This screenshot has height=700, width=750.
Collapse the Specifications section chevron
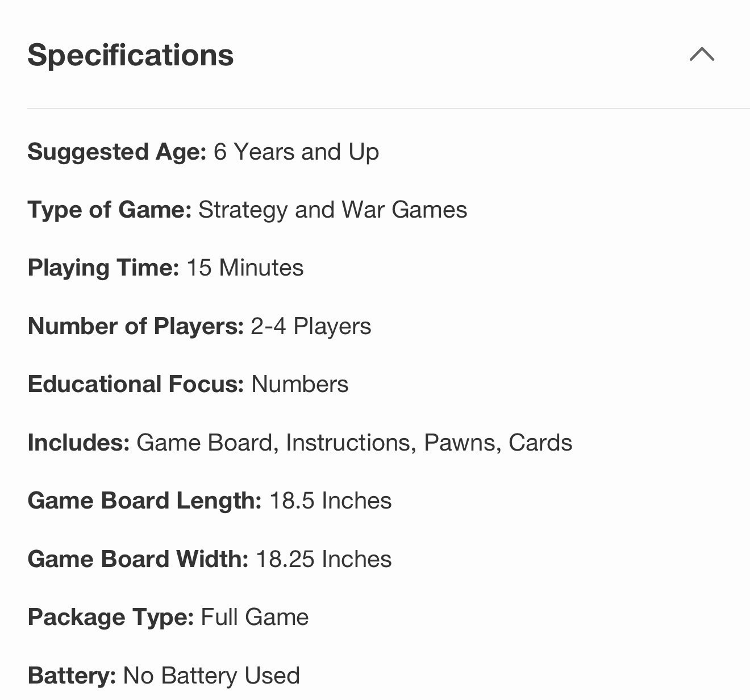702,55
